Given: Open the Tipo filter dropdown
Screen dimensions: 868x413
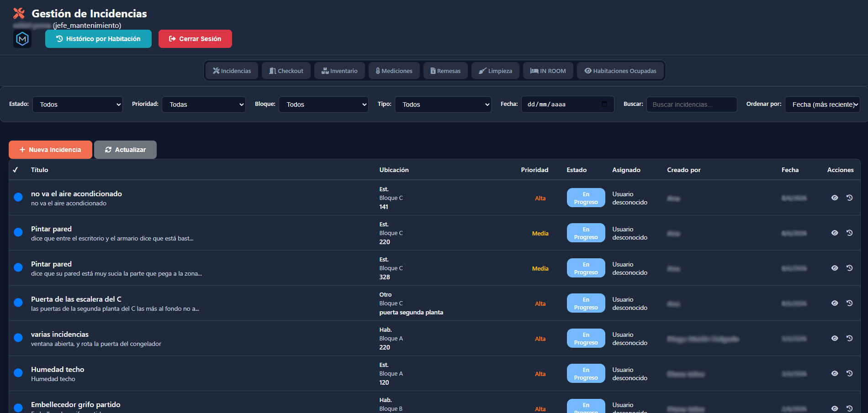Looking at the screenshot, I should point(443,105).
